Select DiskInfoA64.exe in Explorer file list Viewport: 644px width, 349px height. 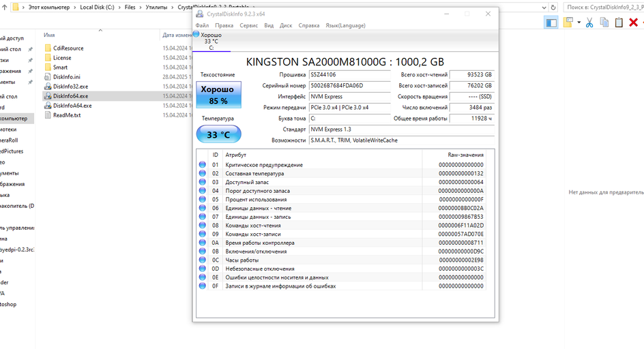(x=72, y=106)
